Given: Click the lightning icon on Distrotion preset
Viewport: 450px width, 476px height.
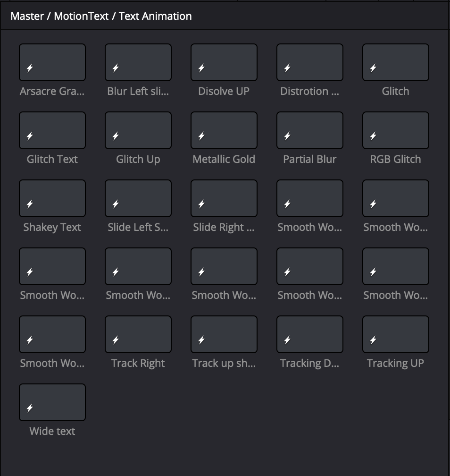Looking at the screenshot, I should point(287,68).
